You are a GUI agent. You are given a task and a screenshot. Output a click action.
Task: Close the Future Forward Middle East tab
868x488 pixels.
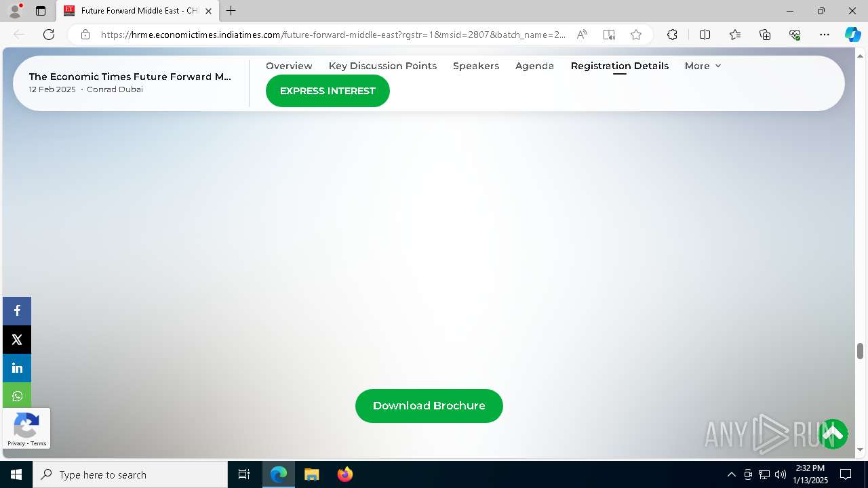click(209, 11)
